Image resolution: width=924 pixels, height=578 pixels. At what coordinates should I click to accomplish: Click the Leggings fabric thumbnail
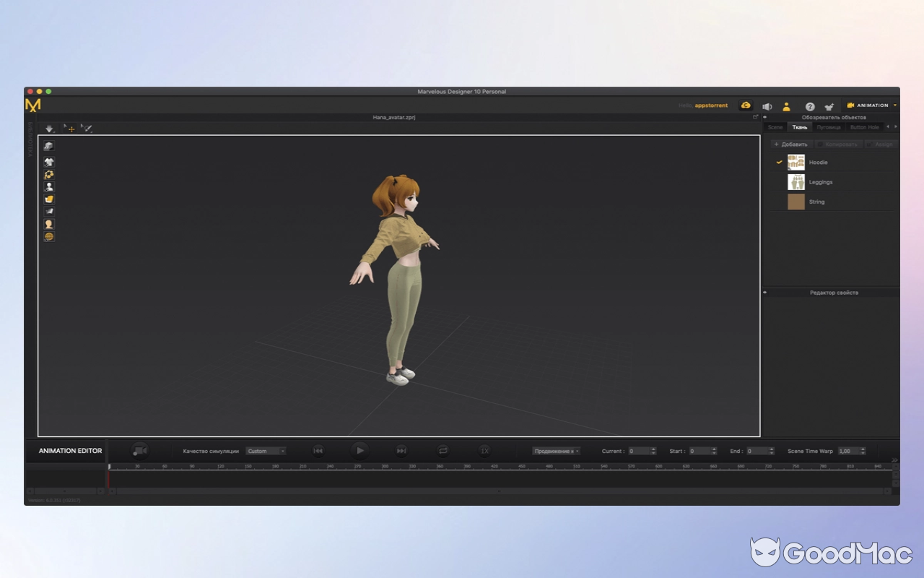(x=796, y=181)
